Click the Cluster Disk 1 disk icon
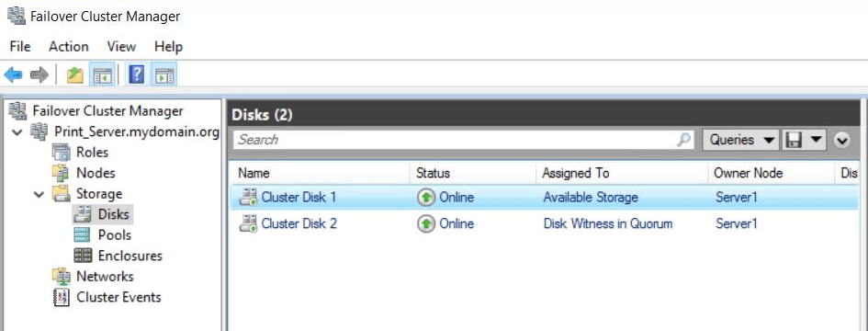868x331 pixels. [x=248, y=198]
